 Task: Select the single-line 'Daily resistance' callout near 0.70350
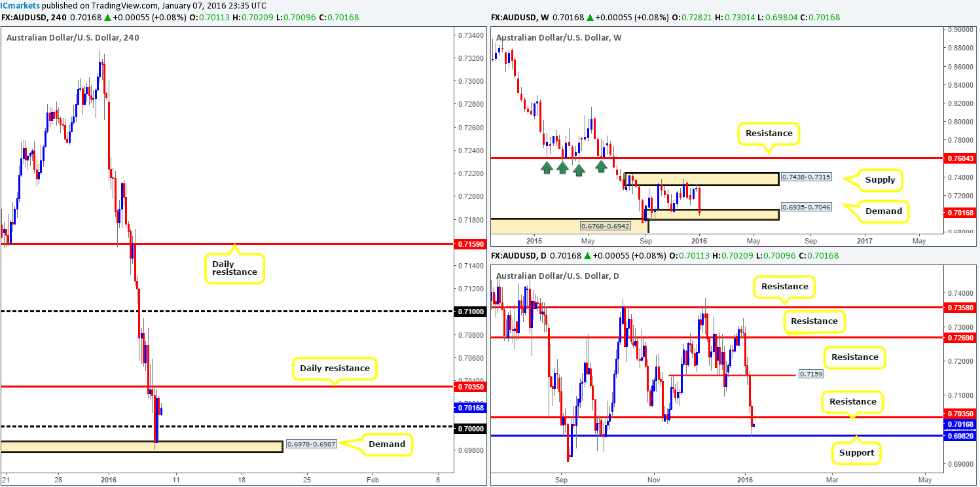[335, 369]
